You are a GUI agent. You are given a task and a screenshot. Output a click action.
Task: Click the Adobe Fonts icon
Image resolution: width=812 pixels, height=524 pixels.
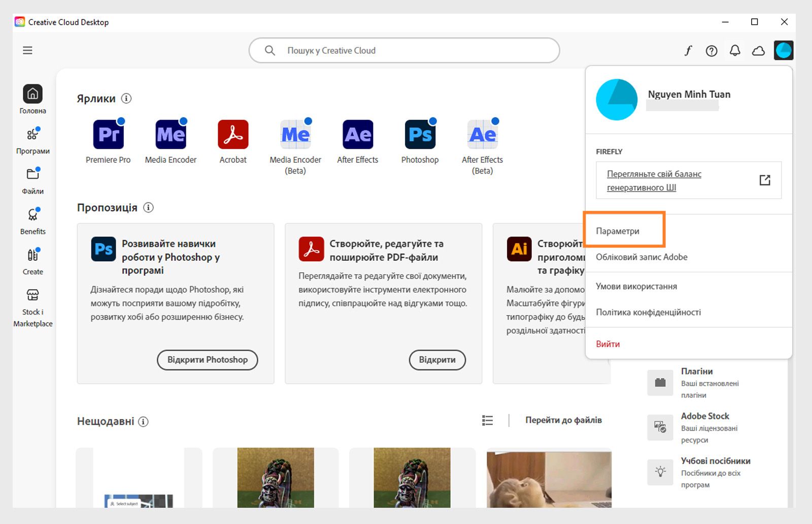click(688, 51)
